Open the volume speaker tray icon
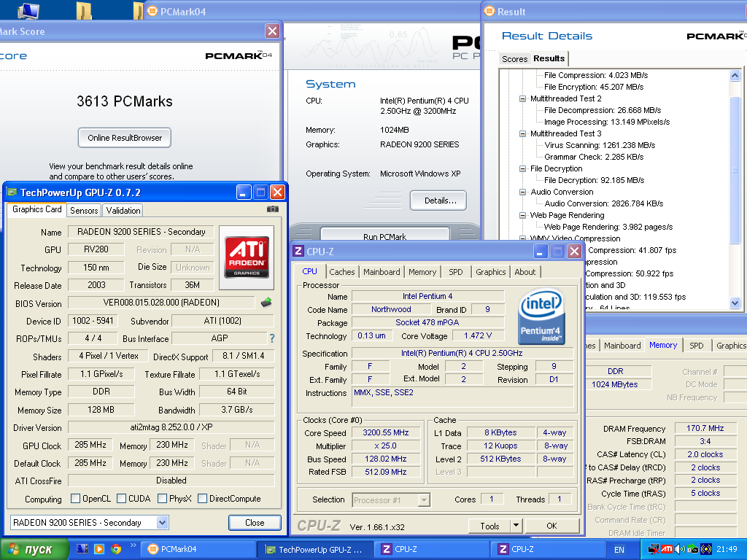Image resolution: width=747 pixels, height=560 pixels. click(679, 549)
